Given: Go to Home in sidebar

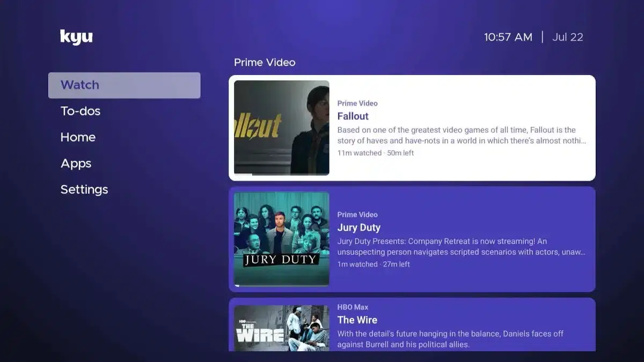Looking at the screenshot, I should pyautogui.click(x=78, y=137).
